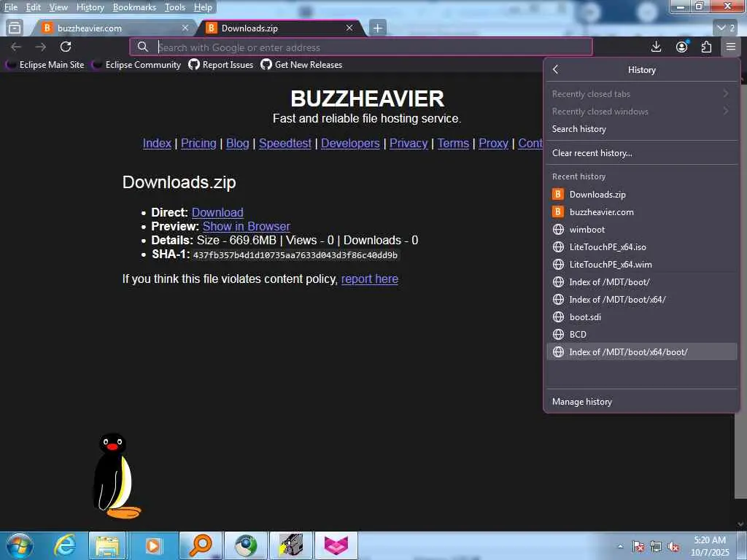Click the Developers navigation link
747x560 pixels.
point(350,144)
